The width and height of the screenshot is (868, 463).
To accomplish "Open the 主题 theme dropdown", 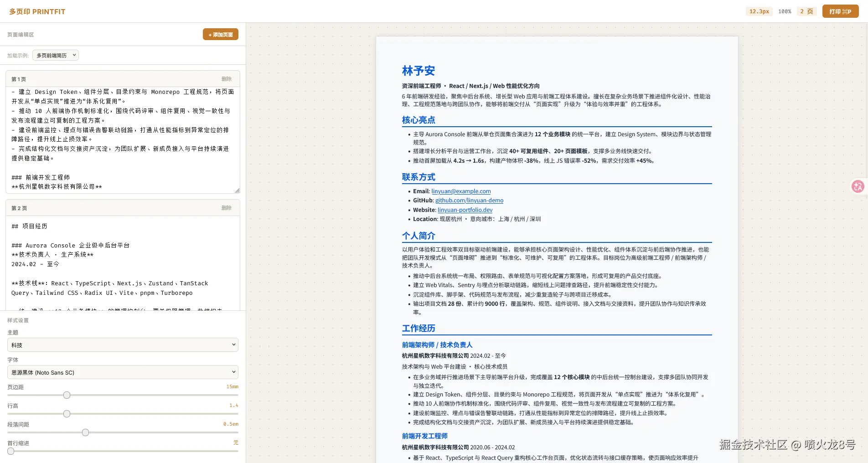I will tap(122, 345).
